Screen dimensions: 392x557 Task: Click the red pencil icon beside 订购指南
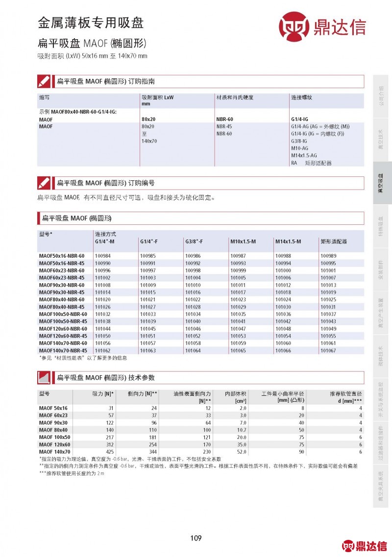point(44,81)
